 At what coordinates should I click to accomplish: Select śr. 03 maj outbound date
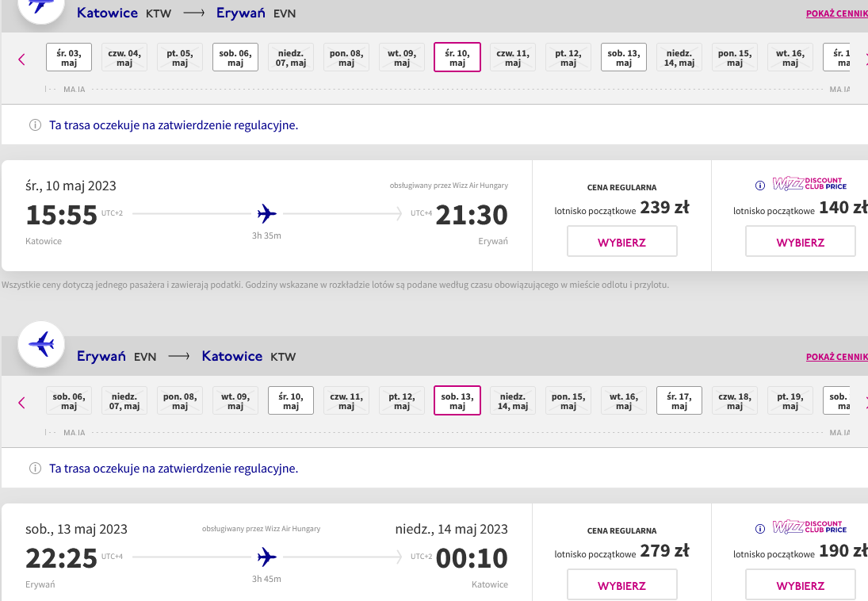coord(69,58)
